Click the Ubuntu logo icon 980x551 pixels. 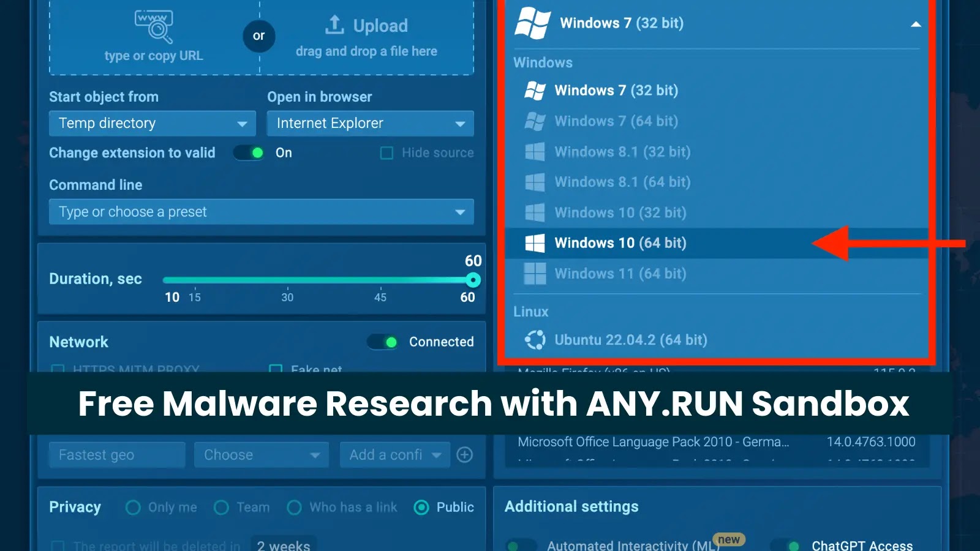pyautogui.click(x=535, y=340)
